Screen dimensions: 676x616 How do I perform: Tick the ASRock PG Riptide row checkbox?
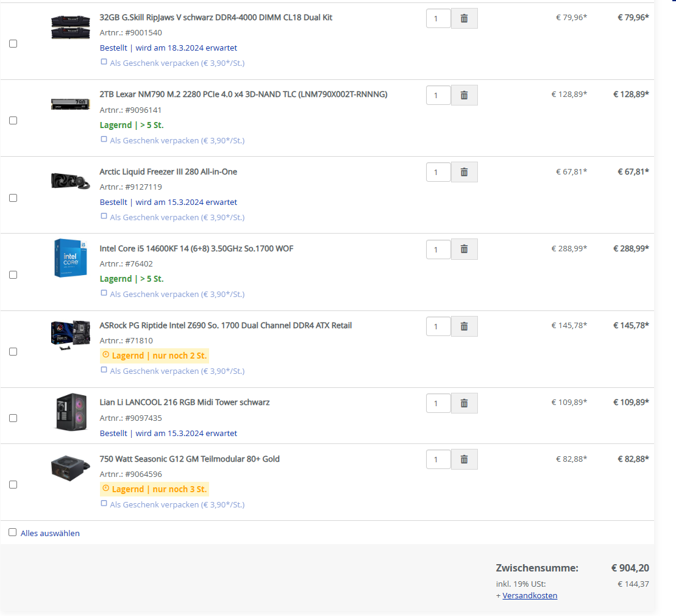(13, 351)
